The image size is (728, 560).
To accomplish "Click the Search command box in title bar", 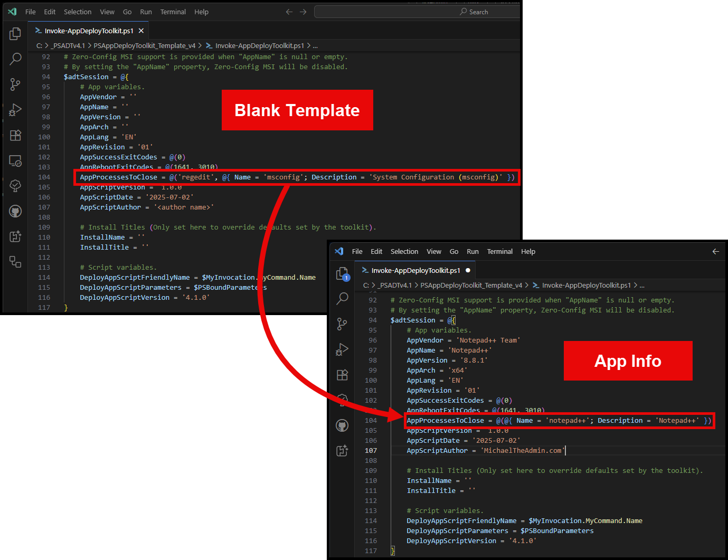I will [417, 12].
